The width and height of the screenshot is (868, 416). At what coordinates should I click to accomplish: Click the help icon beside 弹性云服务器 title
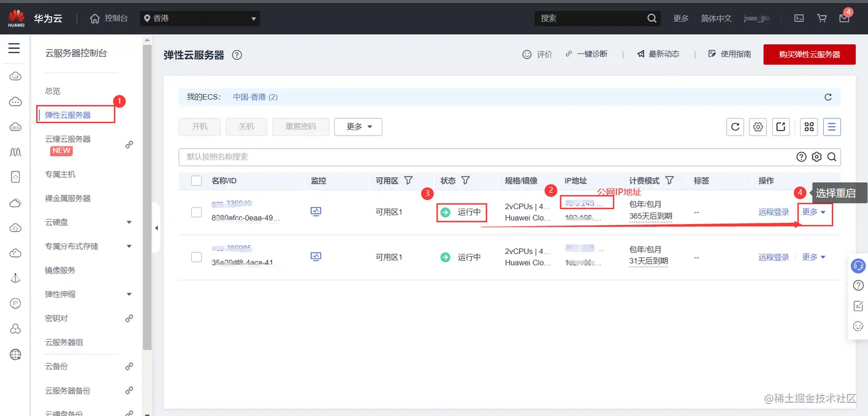click(x=237, y=55)
